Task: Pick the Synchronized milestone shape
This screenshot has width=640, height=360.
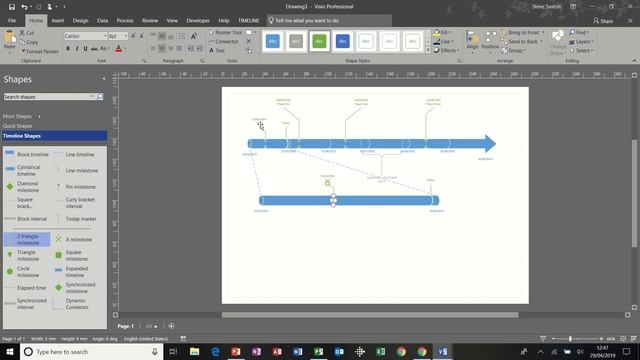Action: [77, 288]
